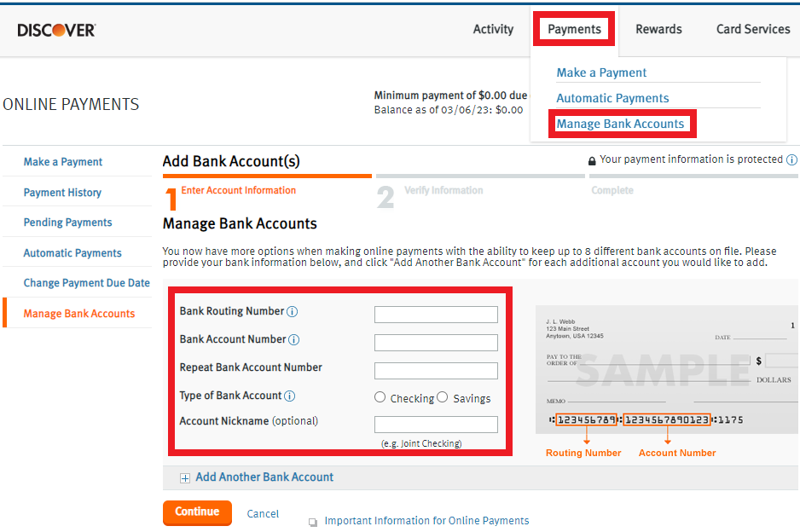The image size is (800, 532).
Task: Click the Minimum payment of $0.00 due text
Action: (450, 95)
